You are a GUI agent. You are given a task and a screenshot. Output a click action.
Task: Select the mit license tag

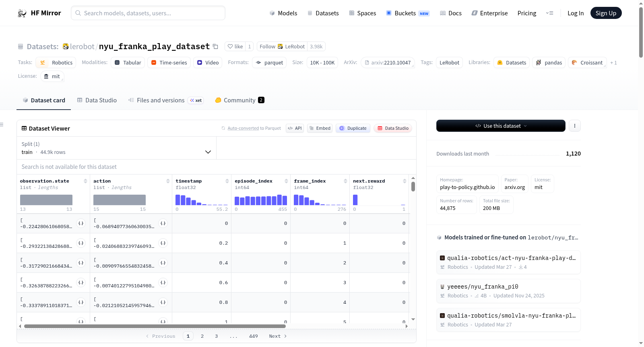[x=52, y=76]
